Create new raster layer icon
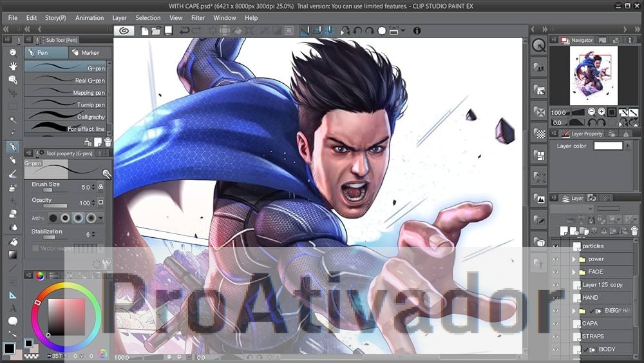The image size is (644, 363). (x=564, y=231)
